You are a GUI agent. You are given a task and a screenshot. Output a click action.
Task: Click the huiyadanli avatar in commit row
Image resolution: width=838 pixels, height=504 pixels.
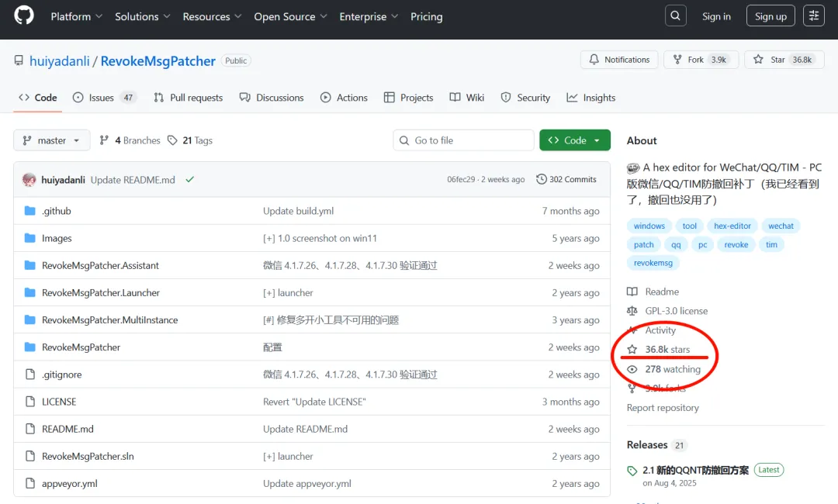tap(29, 180)
